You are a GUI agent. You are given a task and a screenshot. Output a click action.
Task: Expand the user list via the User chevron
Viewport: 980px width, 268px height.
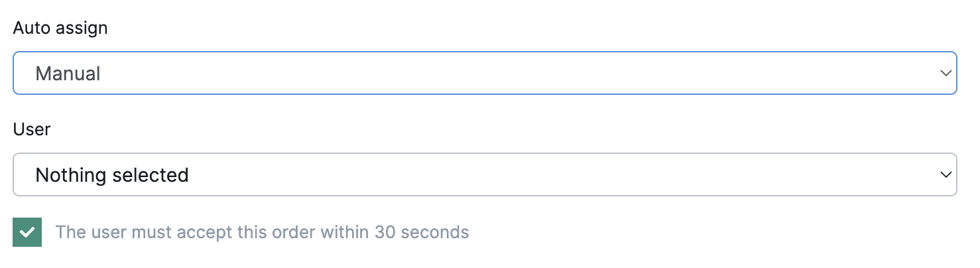point(946,174)
